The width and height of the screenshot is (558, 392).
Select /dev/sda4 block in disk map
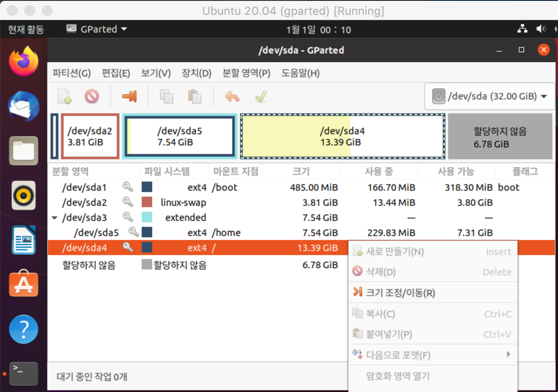342,136
